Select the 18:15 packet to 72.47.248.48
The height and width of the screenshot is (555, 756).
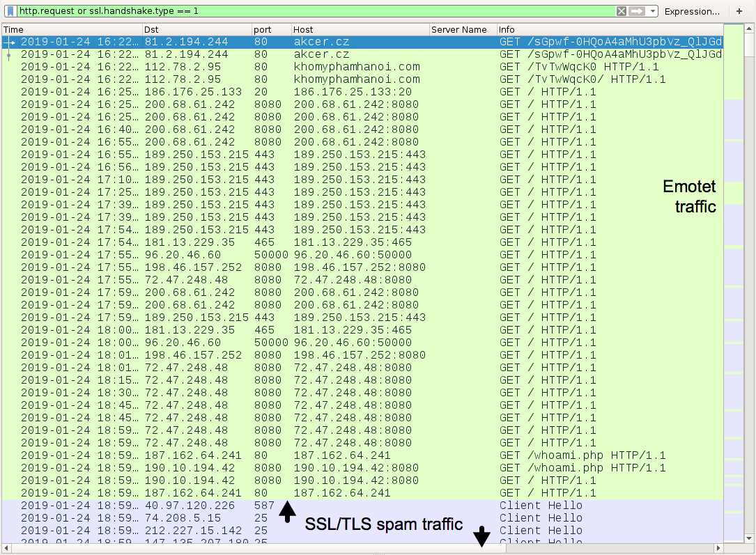(362, 380)
